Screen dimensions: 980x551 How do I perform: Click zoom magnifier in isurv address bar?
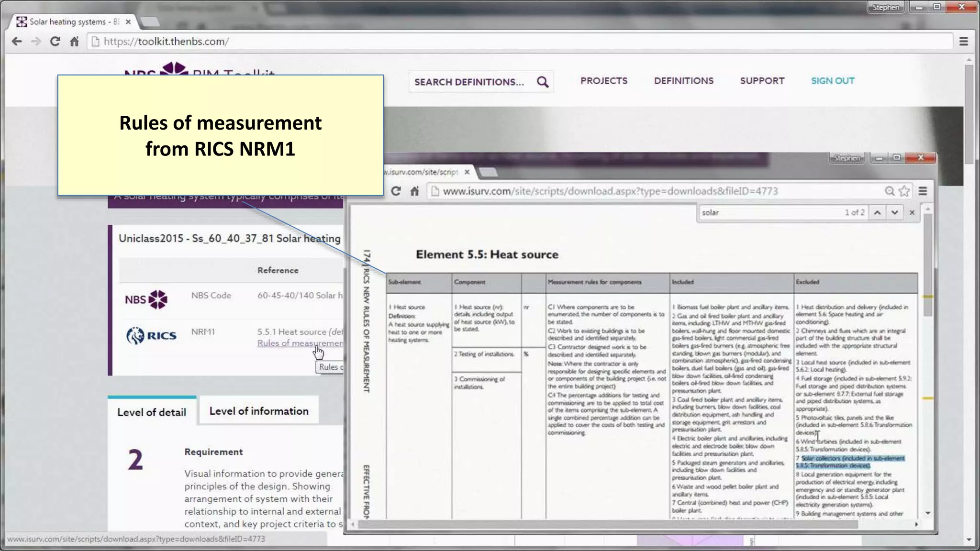pos(890,191)
